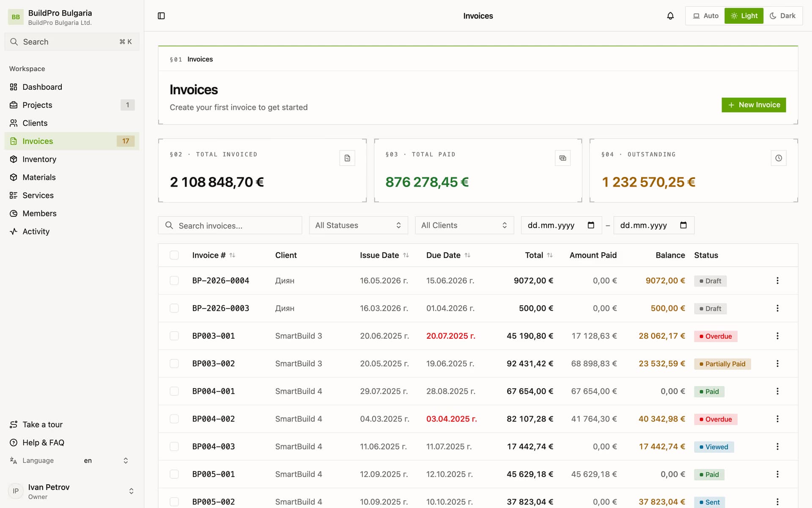Open row actions for BP-2026-0004
This screenshot has height=508, width=812.
coord(777,281)
